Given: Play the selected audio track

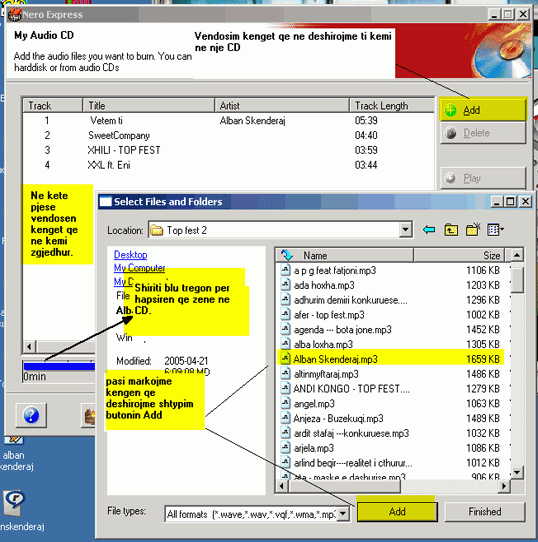Looking at the screenshot, I should coord(483,178).
